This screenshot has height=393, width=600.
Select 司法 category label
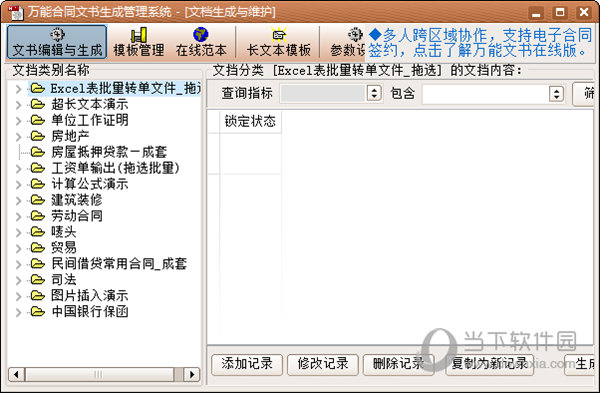point(64,280)
